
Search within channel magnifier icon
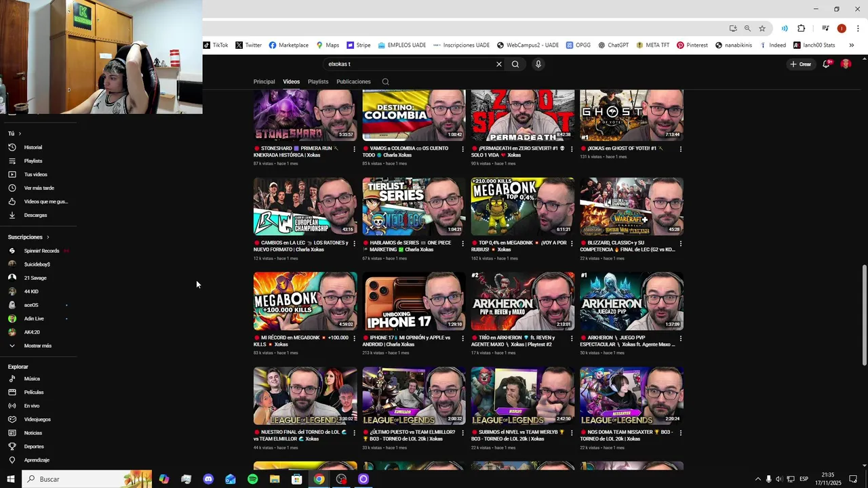pos(385,82)
